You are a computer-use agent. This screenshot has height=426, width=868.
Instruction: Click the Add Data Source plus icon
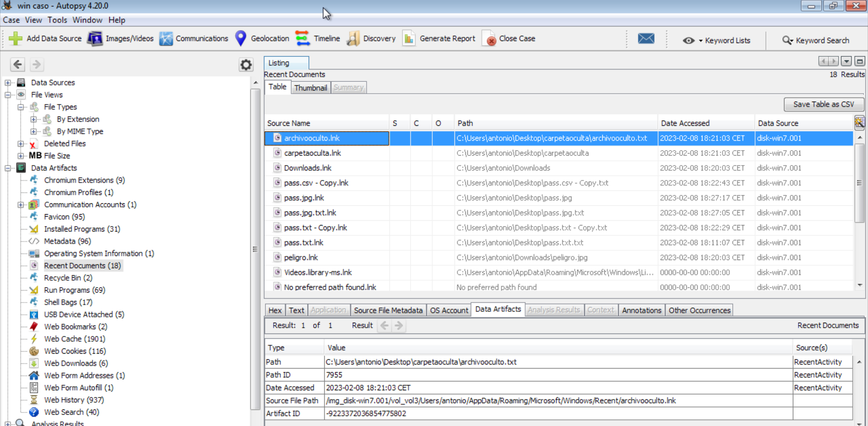click(x=16, y=39)
